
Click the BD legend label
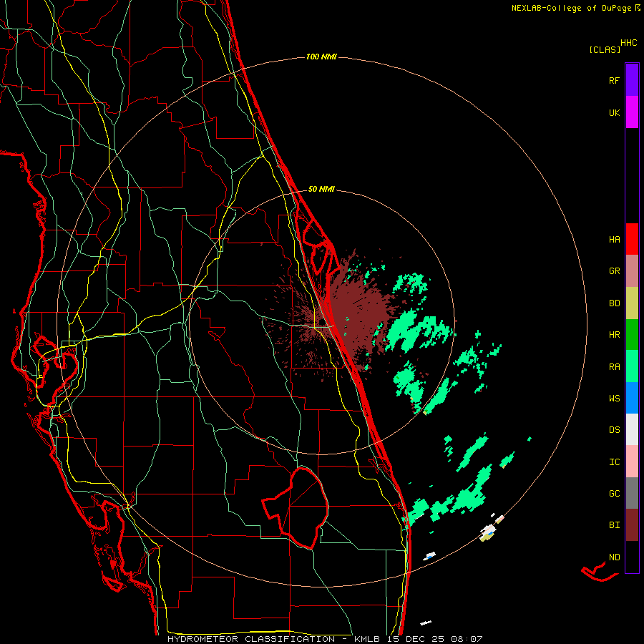(x=614, y=303)
